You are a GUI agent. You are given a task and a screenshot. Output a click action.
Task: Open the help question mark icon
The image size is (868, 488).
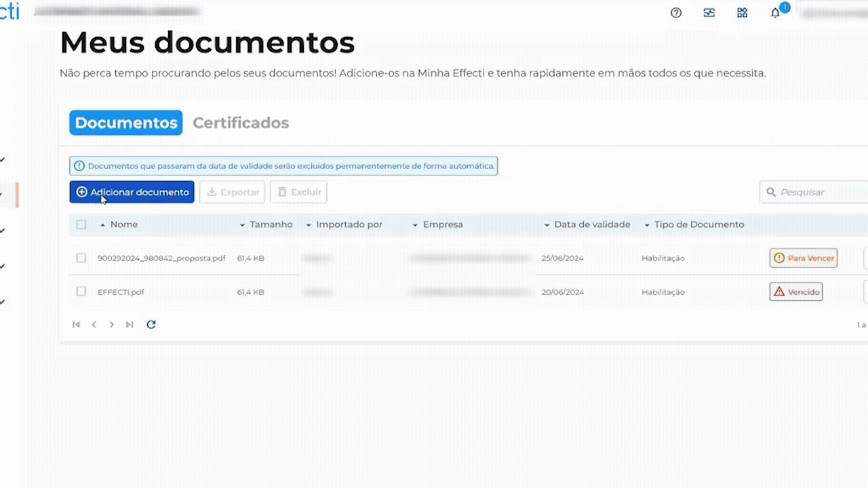point(675,13)
